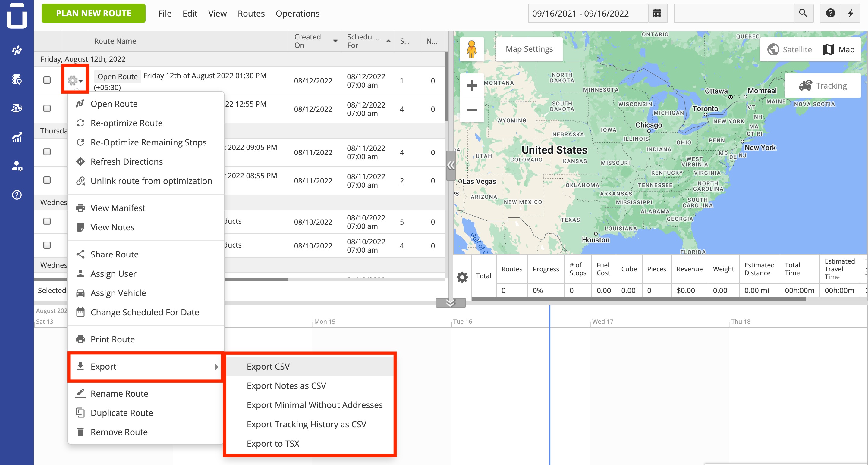Open the help question mark icon in top bar
The height and width of the screenshot is (465, 868).
tap(830, 14)
